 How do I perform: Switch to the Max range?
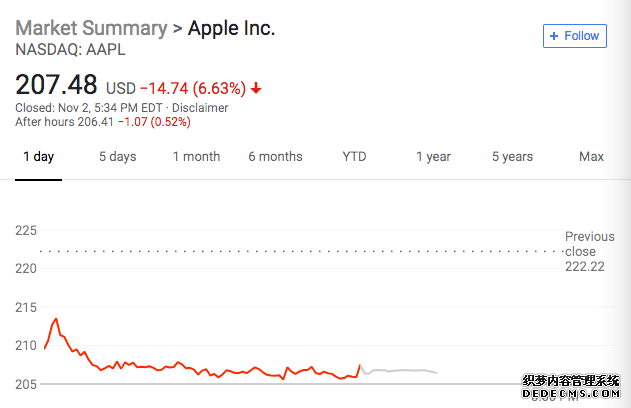pos(591,157)
